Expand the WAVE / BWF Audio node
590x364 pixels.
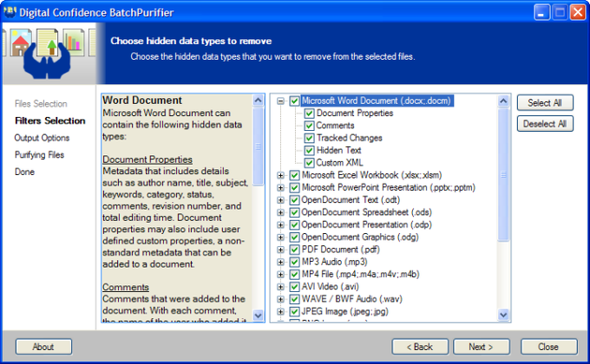(280, 299)
